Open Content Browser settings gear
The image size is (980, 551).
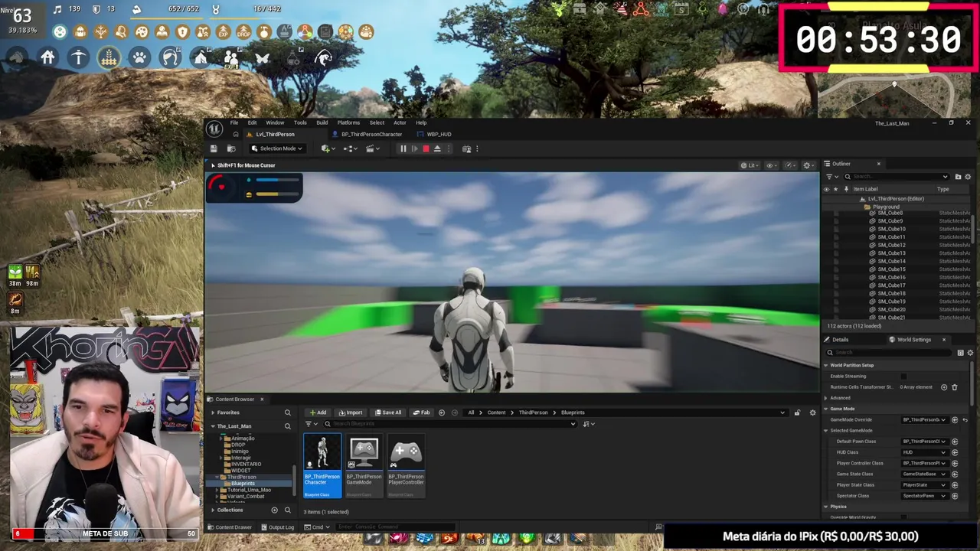pyautogui.click(x=812, y=412)
